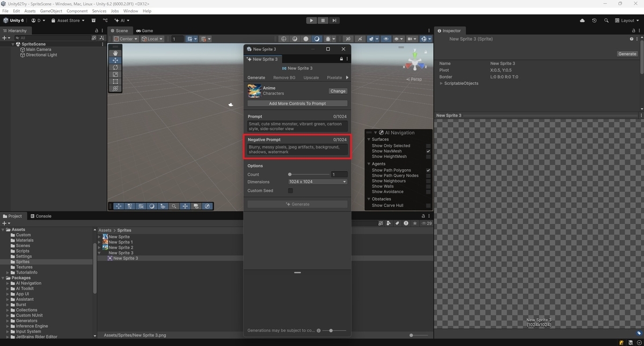Click the search magnifier in top toolbar

[x=606, y=20]
